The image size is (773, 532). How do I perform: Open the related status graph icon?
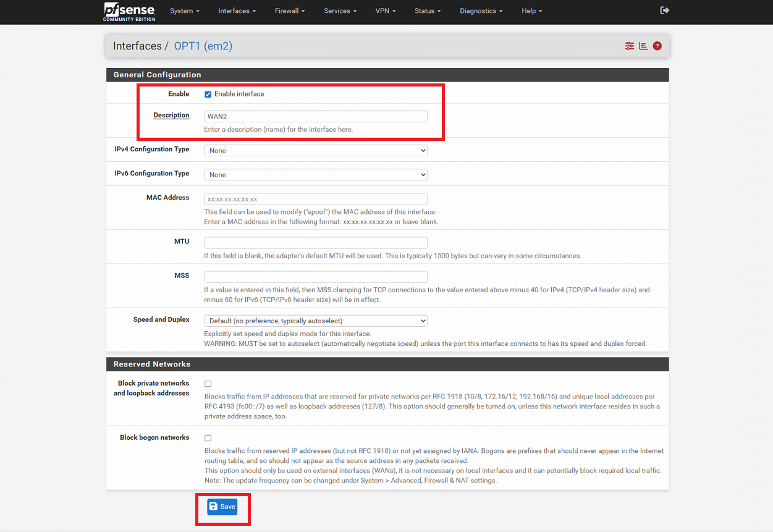(x=643, y=46)
